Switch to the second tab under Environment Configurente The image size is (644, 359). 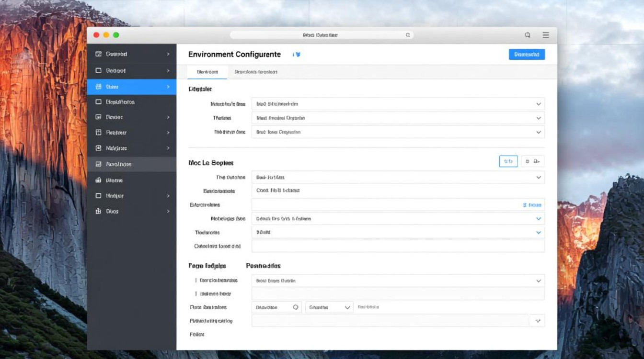click(x=255, y=72)
